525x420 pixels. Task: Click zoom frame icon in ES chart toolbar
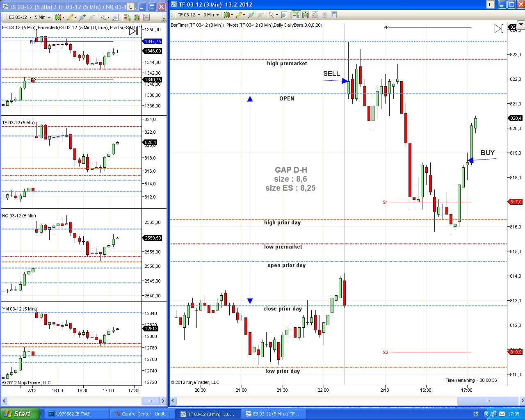click(x=115, y=17)
